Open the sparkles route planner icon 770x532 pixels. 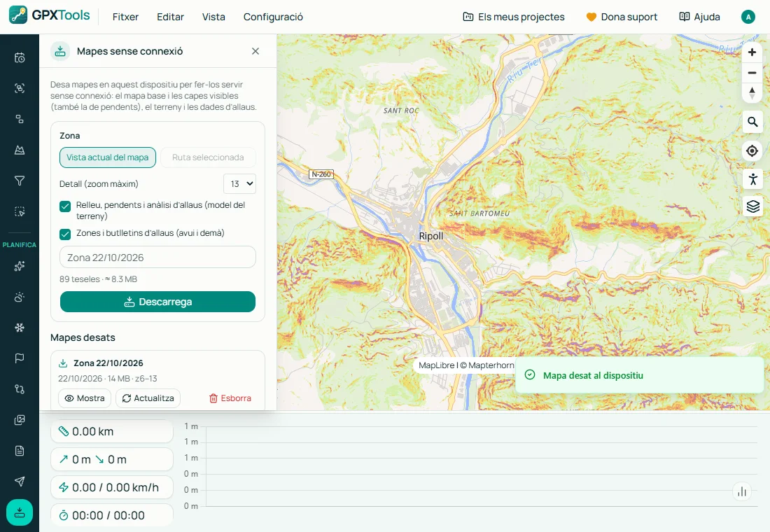20,266
